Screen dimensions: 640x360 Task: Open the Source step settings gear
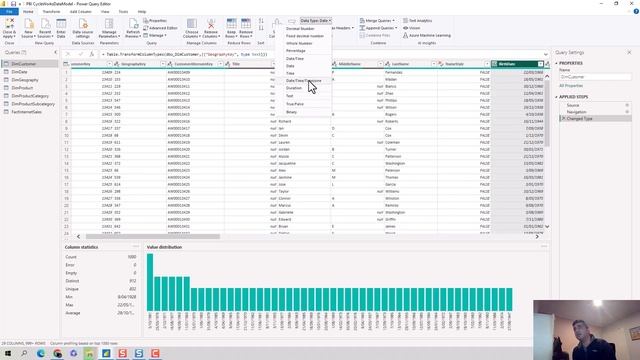pos(627,105)
